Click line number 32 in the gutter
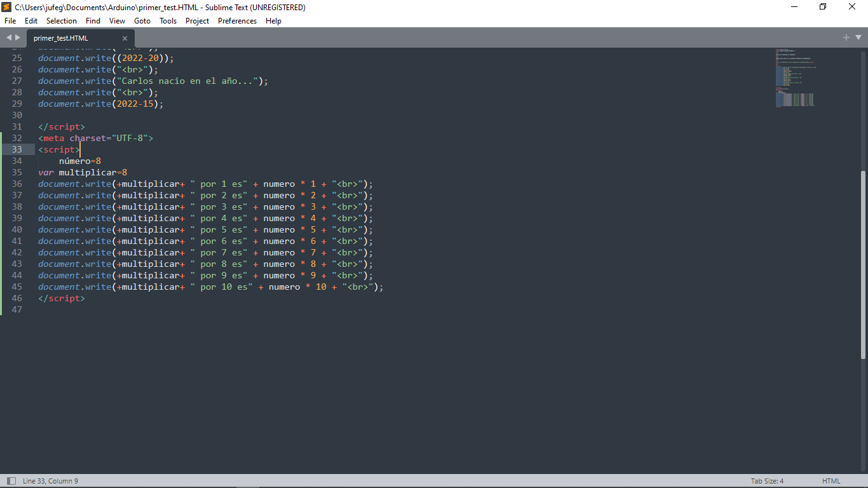868x488 pixels. pos(17,138)
